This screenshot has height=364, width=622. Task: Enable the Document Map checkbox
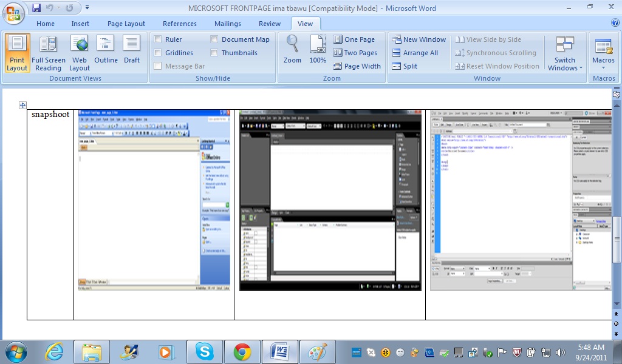coord(214,39)
